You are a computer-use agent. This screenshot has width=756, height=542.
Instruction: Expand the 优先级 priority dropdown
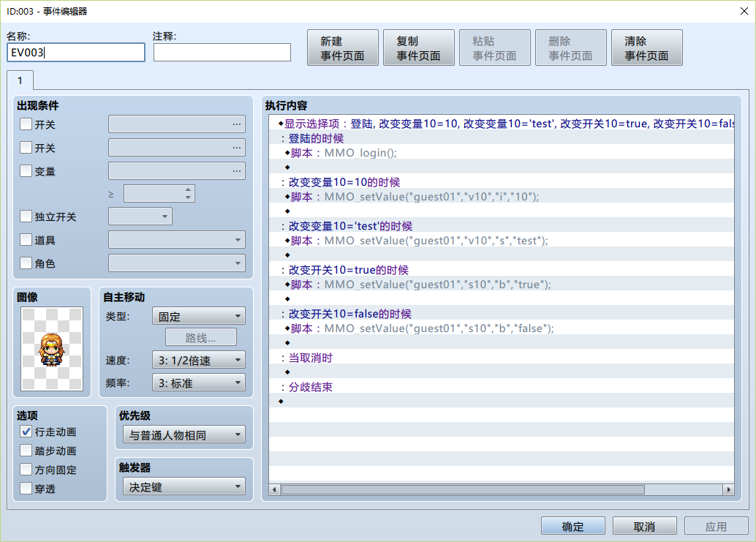tap(184, 435)
